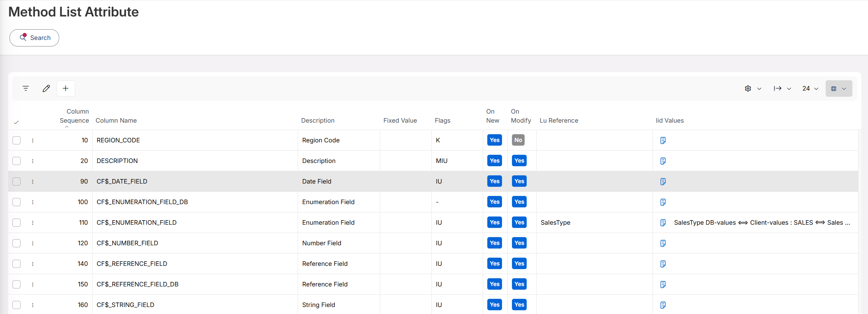Click the CF$_ENUMERATION_FIELD column name cell
This screenshot has width=868, height=314.
[x=195, y=223]
